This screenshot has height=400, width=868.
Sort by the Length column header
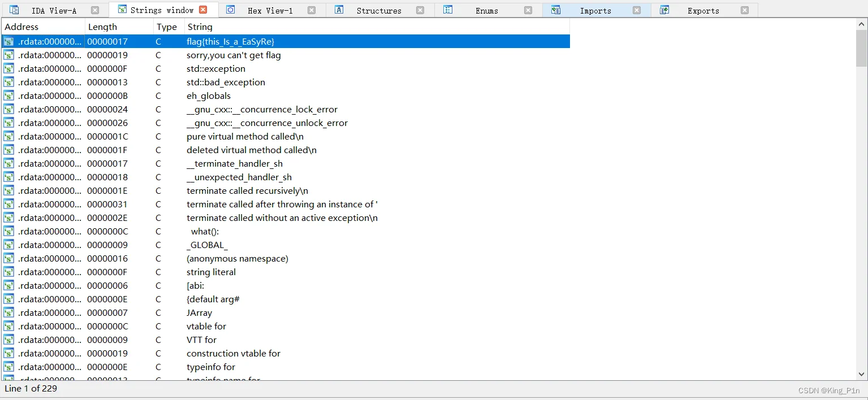click(x=102, y=27)
